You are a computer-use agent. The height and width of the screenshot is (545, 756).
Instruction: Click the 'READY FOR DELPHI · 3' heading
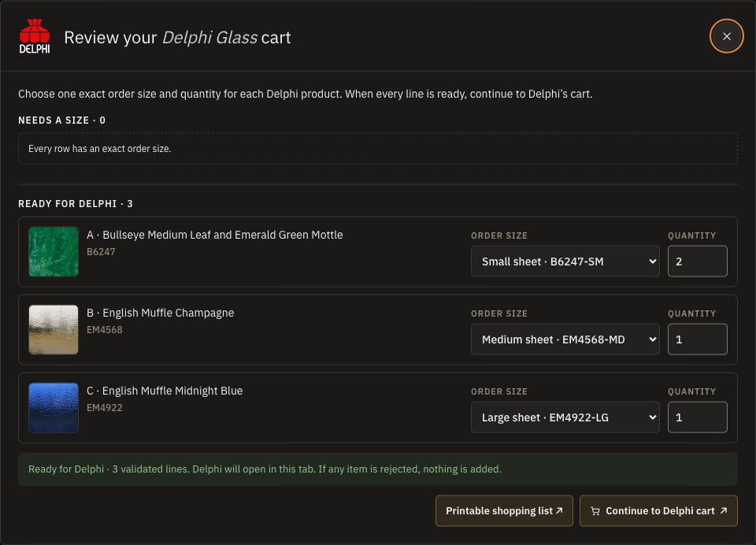pos(76,203)
